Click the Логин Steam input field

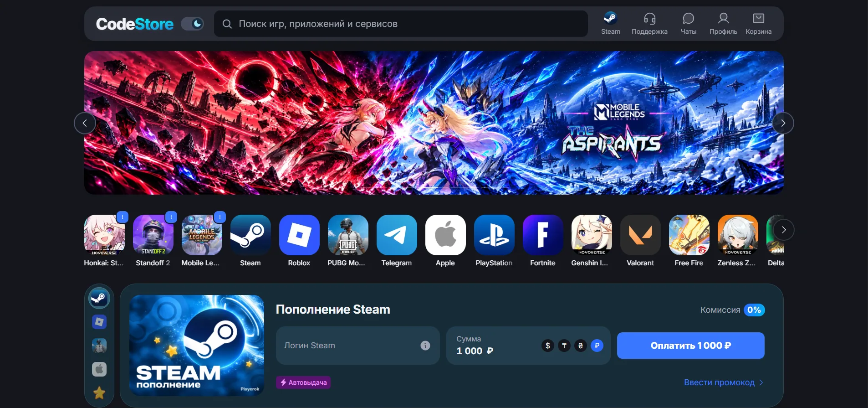tap(357, 346)
